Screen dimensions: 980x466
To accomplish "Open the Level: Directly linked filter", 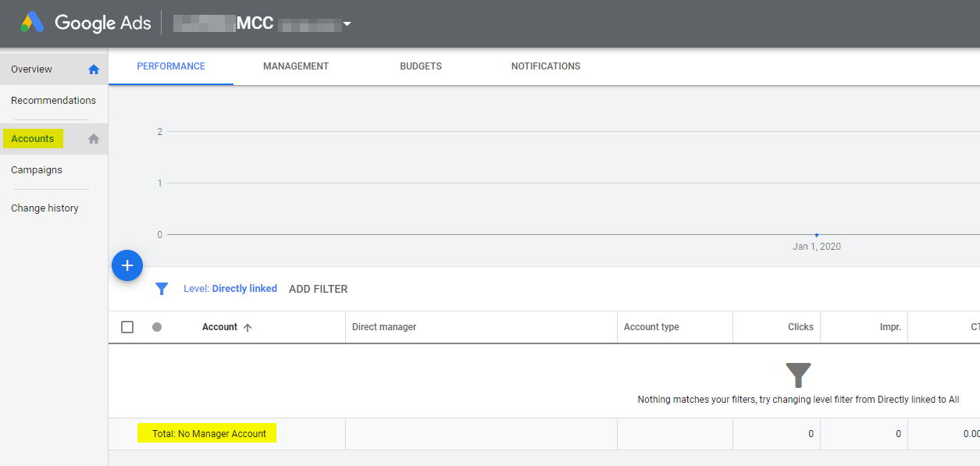I will coord(230,289).
